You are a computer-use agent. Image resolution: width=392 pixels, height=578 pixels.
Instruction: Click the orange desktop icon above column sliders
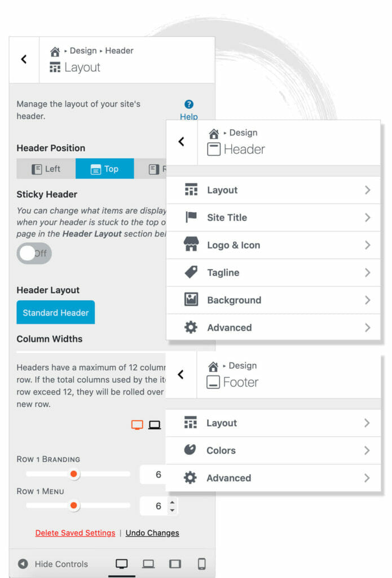click(137, 425)
